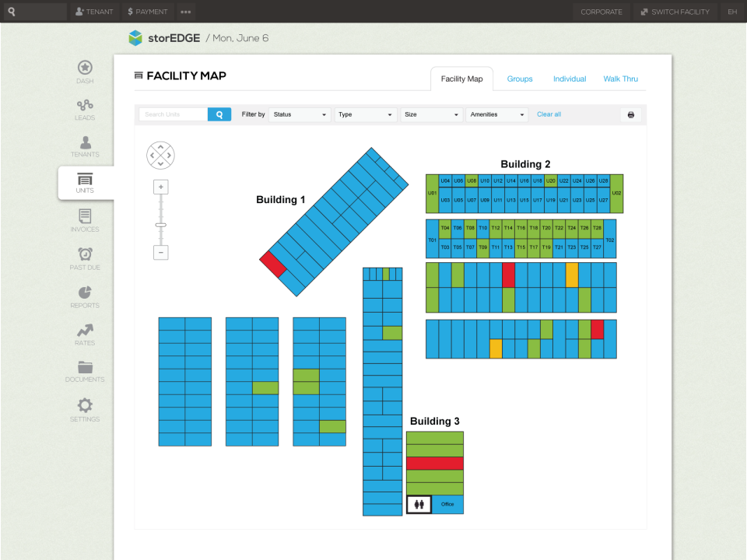Expand the Size filter dropdown
Viewport: 747px width, 560px height.
(431, 114)
